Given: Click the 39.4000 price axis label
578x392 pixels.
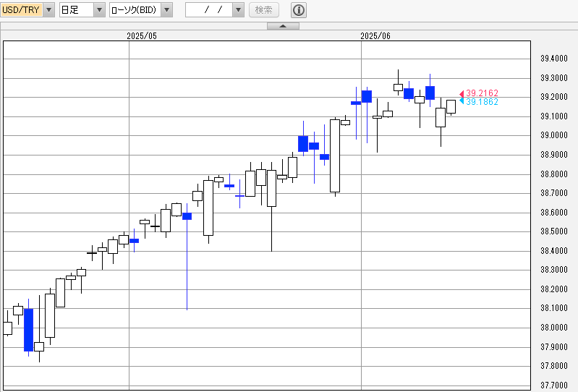Looking at the screenshot, I should (x=554, y=58).
